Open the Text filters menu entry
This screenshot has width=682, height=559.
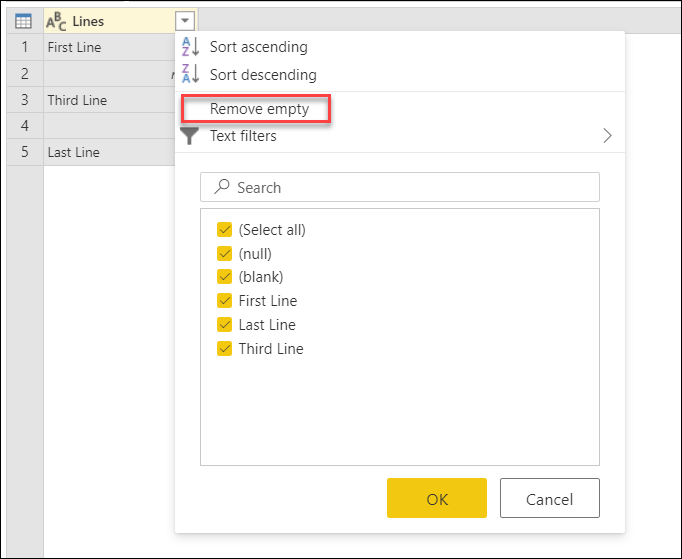400,136
